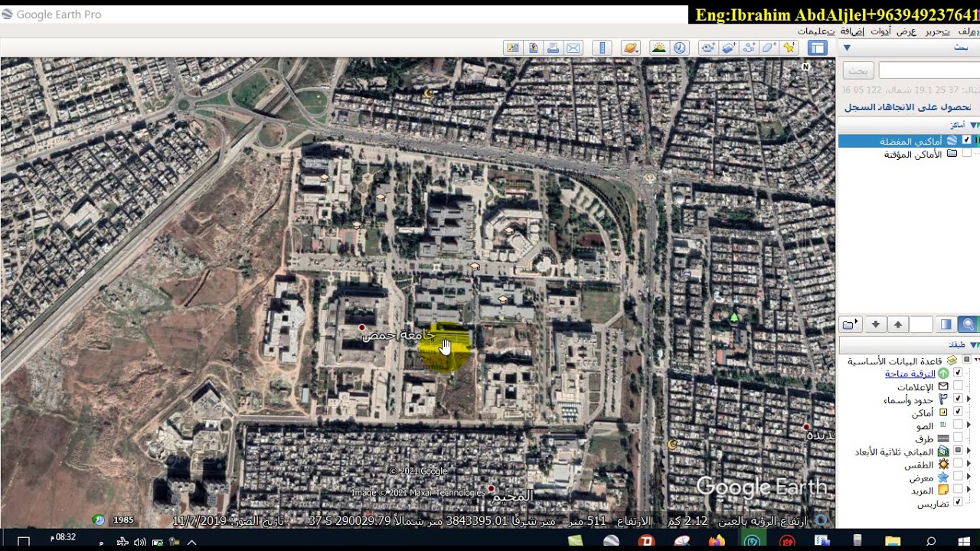Click the Add Image Overlay icon
The width and height of the screenshot is (980, 551).
(x=728, y=47)
